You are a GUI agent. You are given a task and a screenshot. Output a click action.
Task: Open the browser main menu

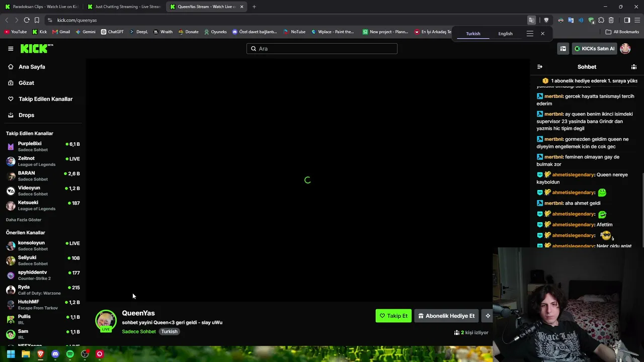637,20
